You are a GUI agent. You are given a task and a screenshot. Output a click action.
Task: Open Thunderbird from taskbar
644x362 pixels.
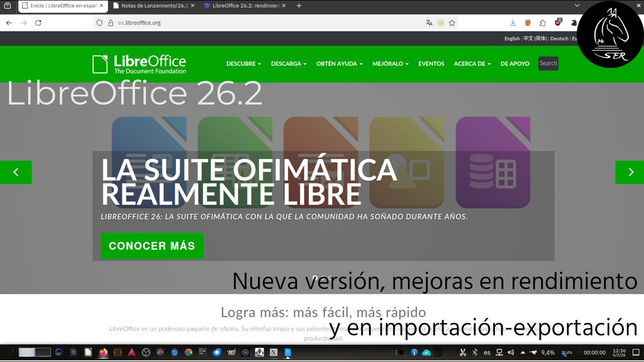pyautogui.click(x=217, y=352)
